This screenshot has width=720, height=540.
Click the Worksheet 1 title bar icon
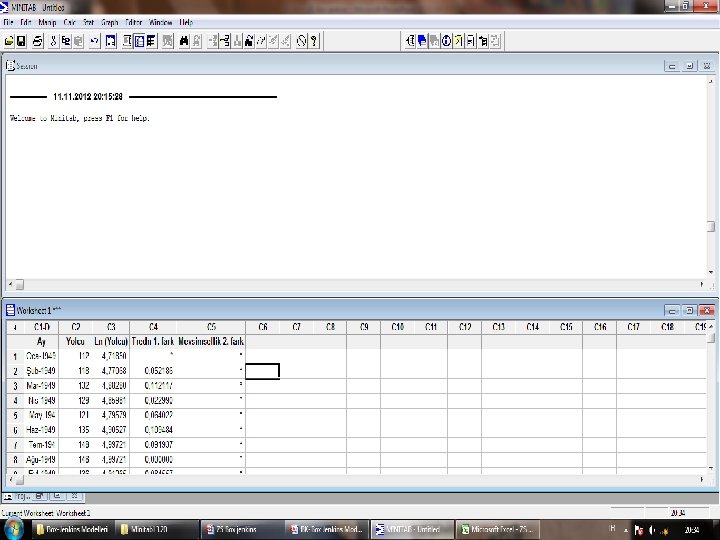click(x=10, y=310)
